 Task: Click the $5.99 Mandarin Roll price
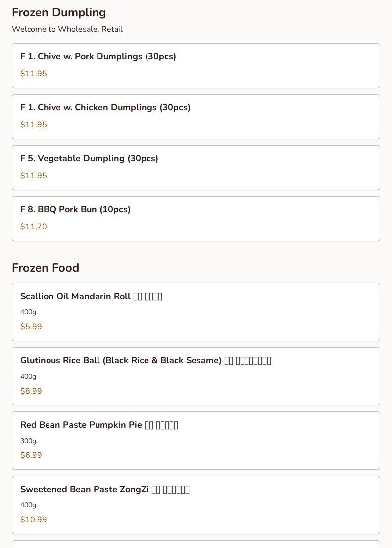click(31, 326)
